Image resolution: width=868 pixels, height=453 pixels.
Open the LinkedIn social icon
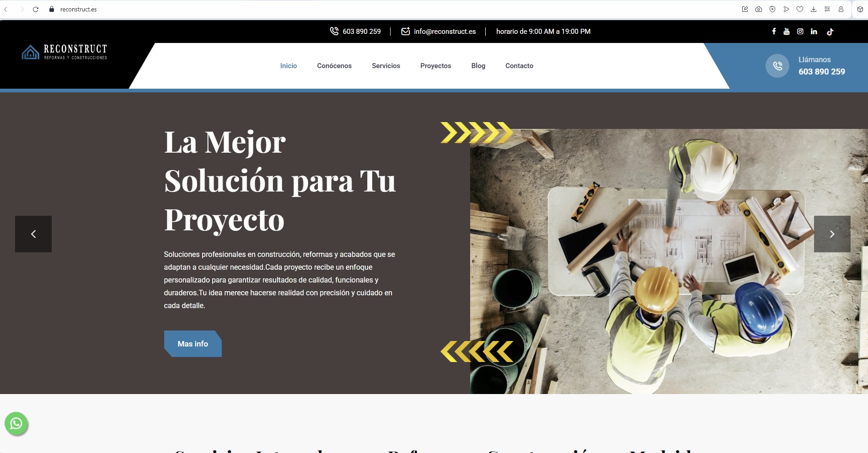tap(814, 32)
